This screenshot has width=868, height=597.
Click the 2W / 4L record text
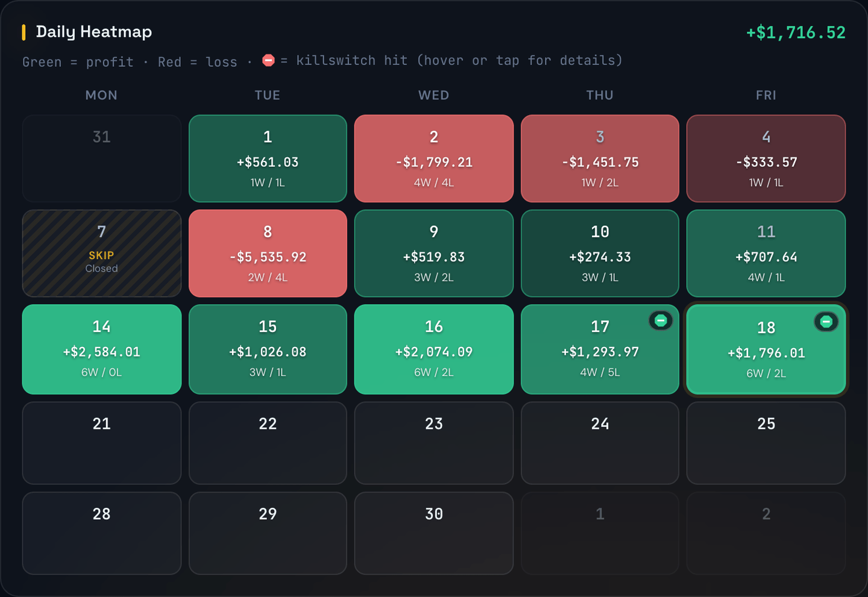(268, 278)
